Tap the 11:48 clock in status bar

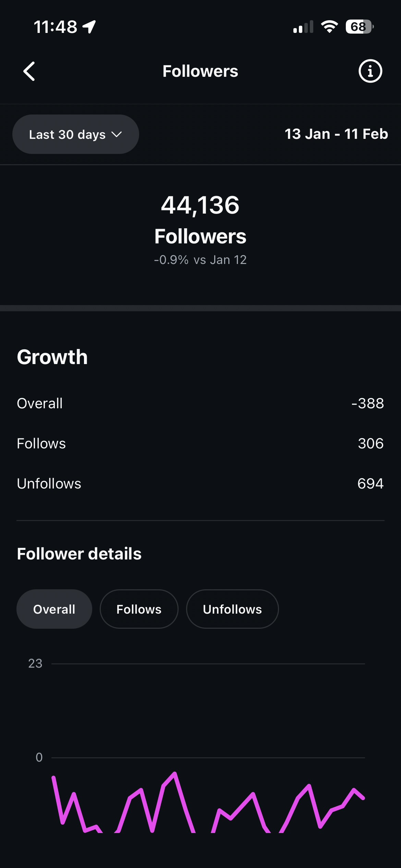point(56,27)
